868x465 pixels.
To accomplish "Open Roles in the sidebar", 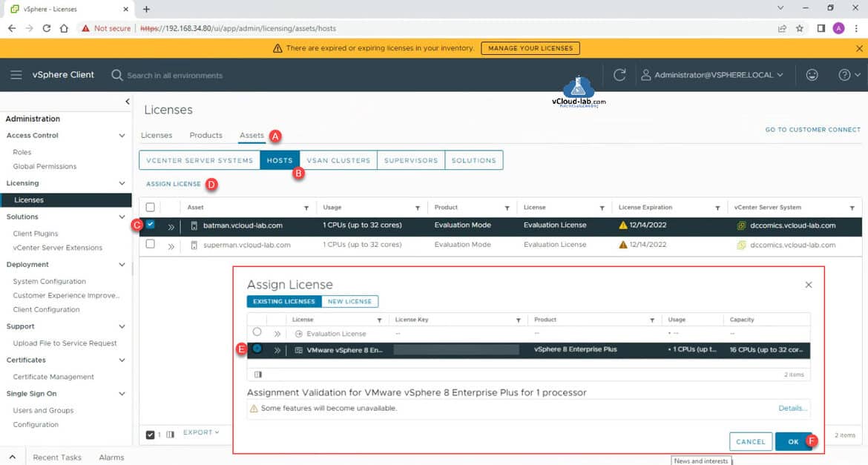I will (22, 152).
